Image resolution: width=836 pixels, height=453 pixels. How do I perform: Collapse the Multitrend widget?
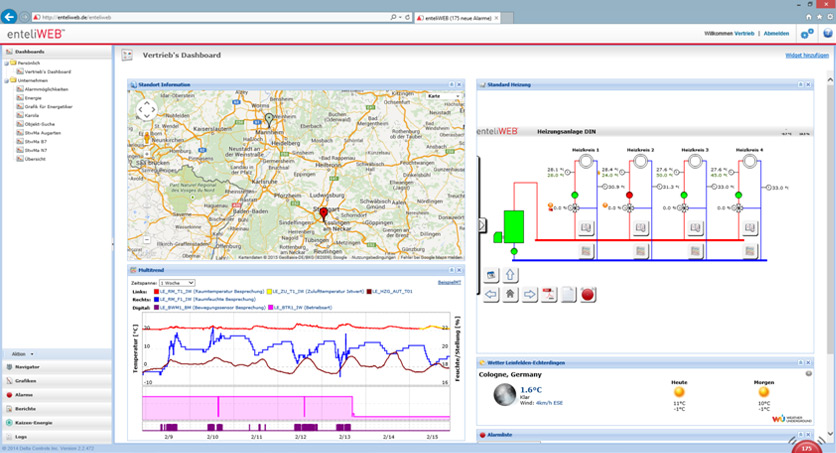pyautogui.click(x=452, y=270)
